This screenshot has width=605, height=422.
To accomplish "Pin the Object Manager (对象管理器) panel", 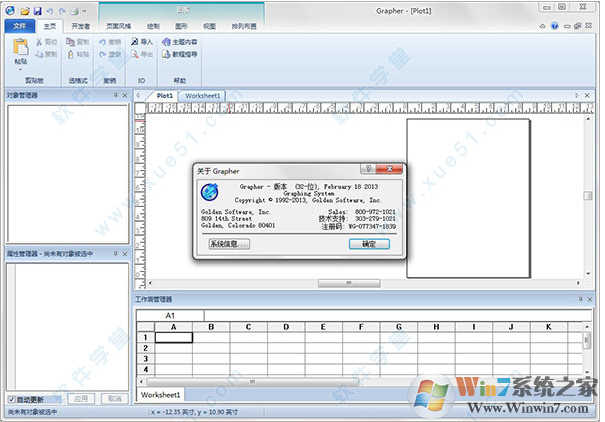I will [x=115, y=95].
